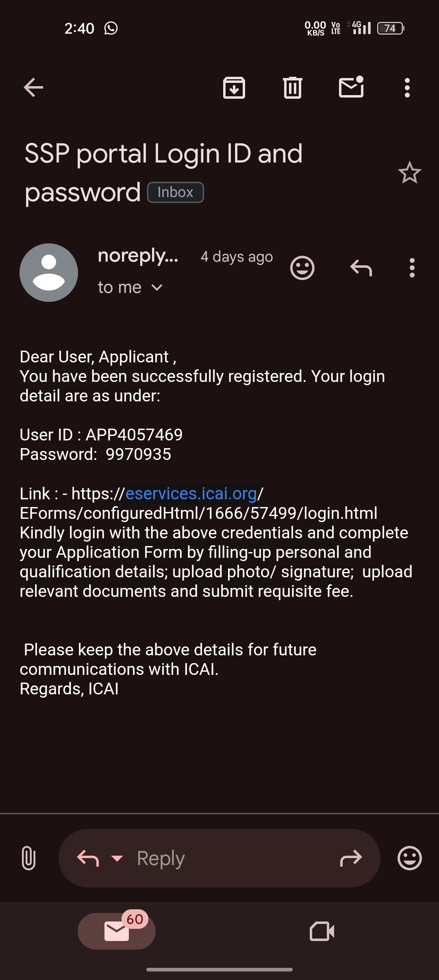Screen dimensions: 439x980
Task: Open the Inbox label
Action: point(175,192)
